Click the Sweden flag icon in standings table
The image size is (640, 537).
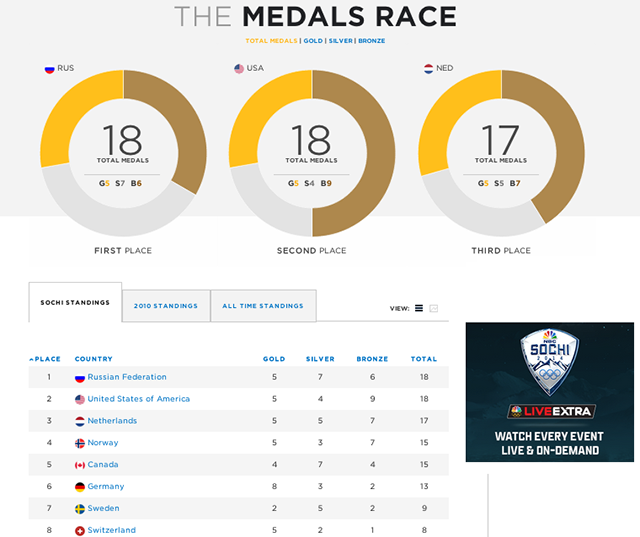tap(80, 509)
